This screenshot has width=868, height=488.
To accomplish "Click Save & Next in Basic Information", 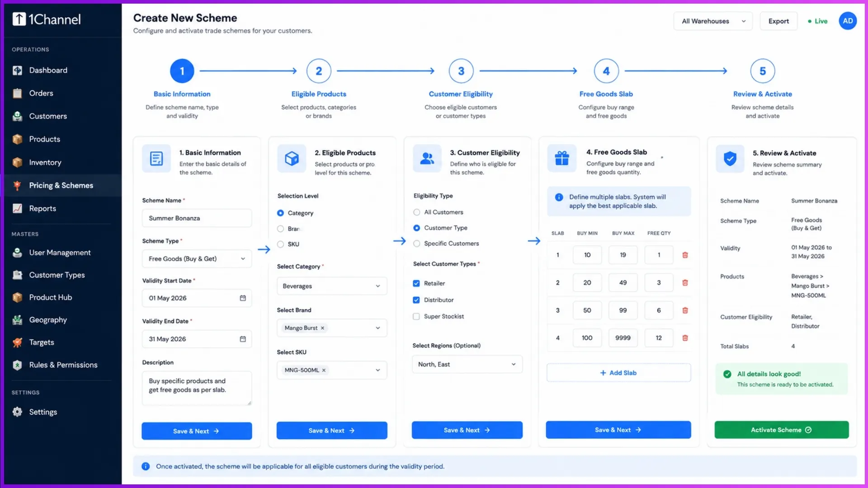I will click(x=197, y=431).
